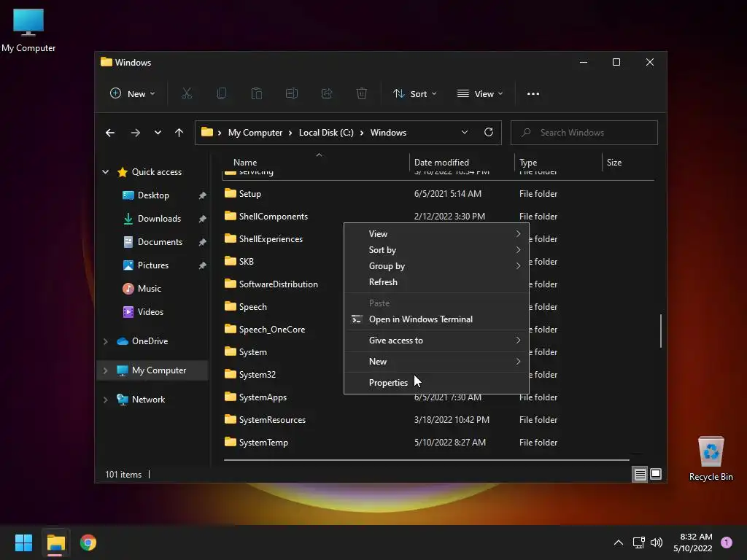Expand the OneDrive tree node
Viewport: 747px width, 560px height.
click(x=105, y=341)
